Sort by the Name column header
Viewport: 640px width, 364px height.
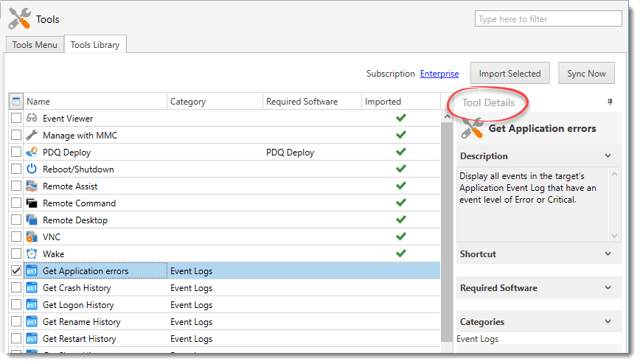pos(95,101)
